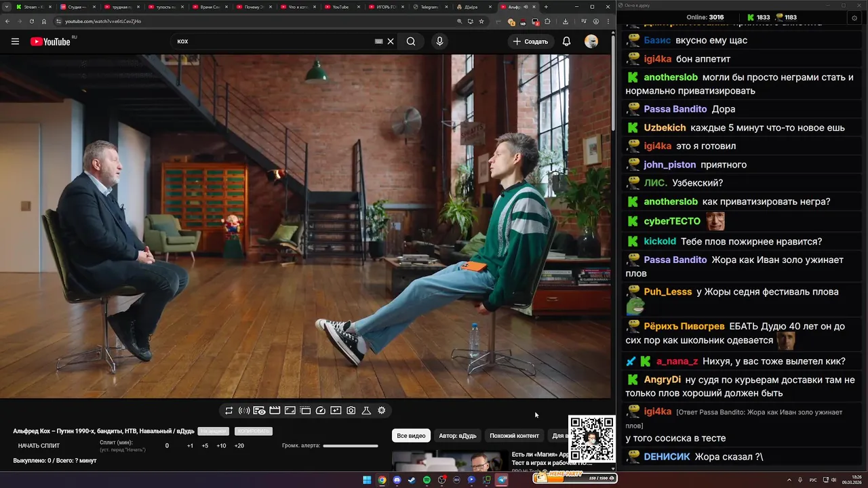The height and width of the screenshot is (488, 868).
Task: Click НАЧАТЬ СПЛИТ button
Action: pos(39,446)
